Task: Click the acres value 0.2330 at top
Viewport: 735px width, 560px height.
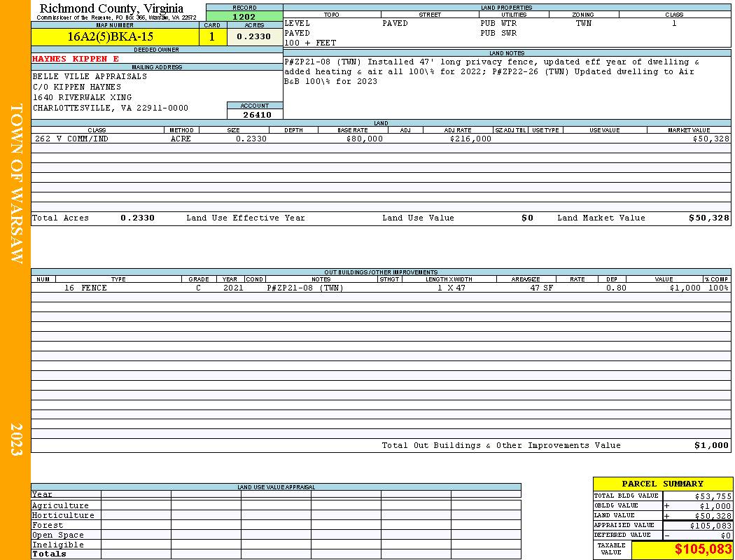Action: click(253, 36)
